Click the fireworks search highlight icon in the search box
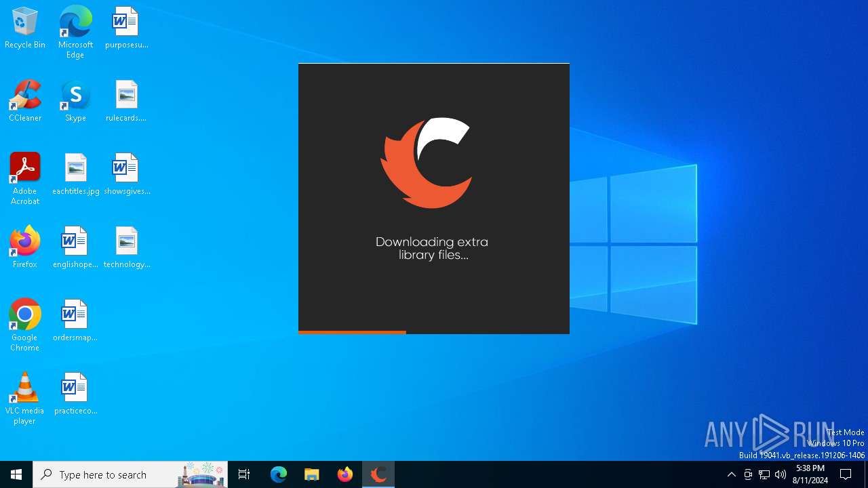Image resolution: width=868 pixels, height=488 pixels. [x=201, y=474]
